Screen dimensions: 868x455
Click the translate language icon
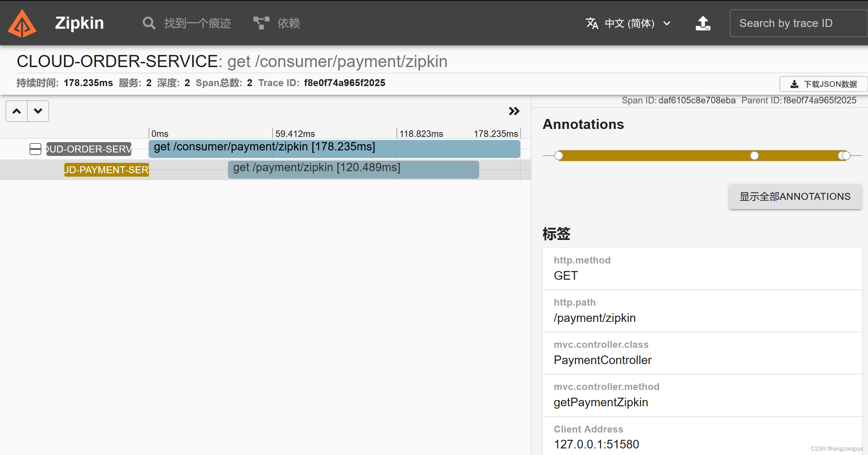pyautogui.click(x=592, y=23)
